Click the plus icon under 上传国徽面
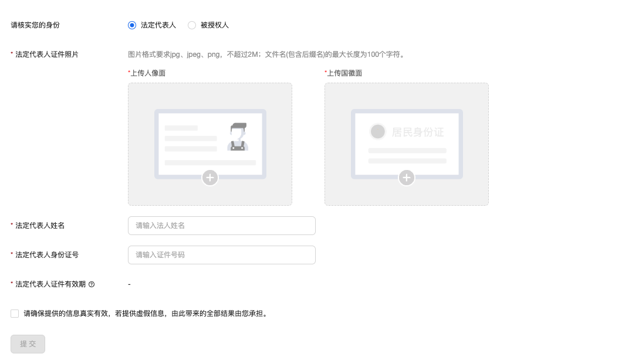632x364 pixels. click(x=407, y=178)
